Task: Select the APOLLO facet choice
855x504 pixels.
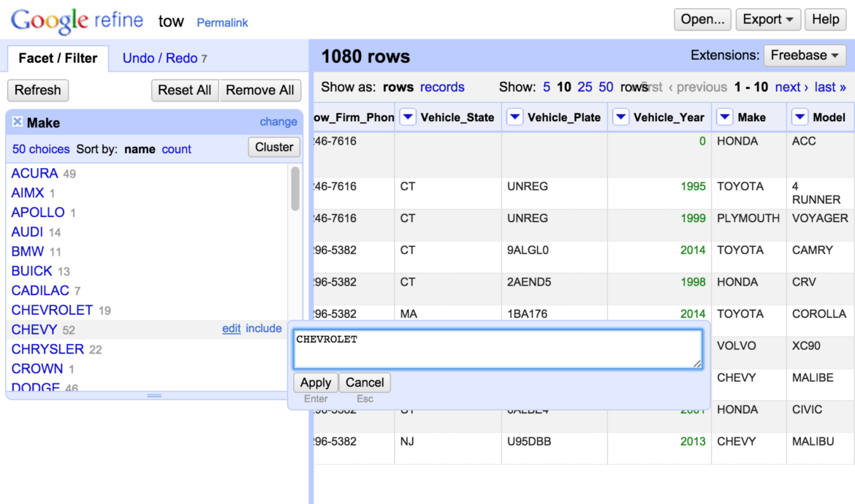Action: pos(38,213)
